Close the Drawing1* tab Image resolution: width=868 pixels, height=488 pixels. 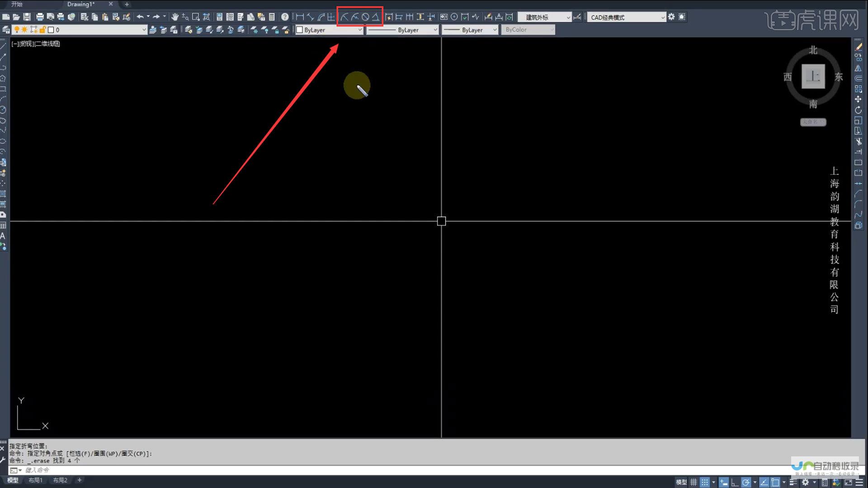[x=111, y=4]
